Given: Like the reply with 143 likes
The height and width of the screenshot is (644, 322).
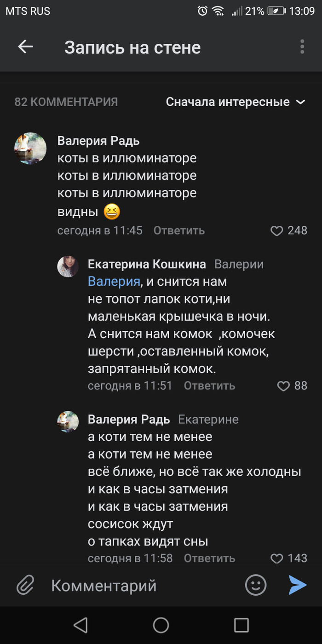Looking at the screenshot, I should coord(277,558).
